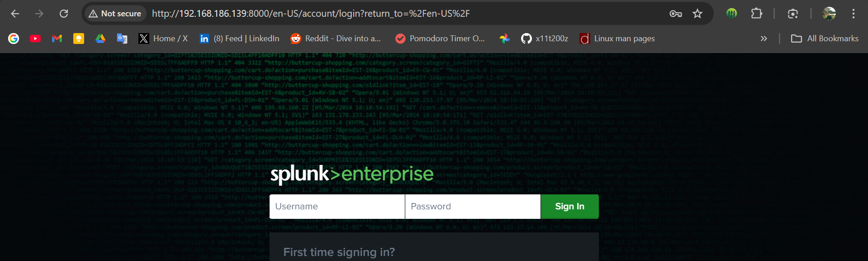
Task: Expand hidden bookmarks with the chevron
Action: 764,39
